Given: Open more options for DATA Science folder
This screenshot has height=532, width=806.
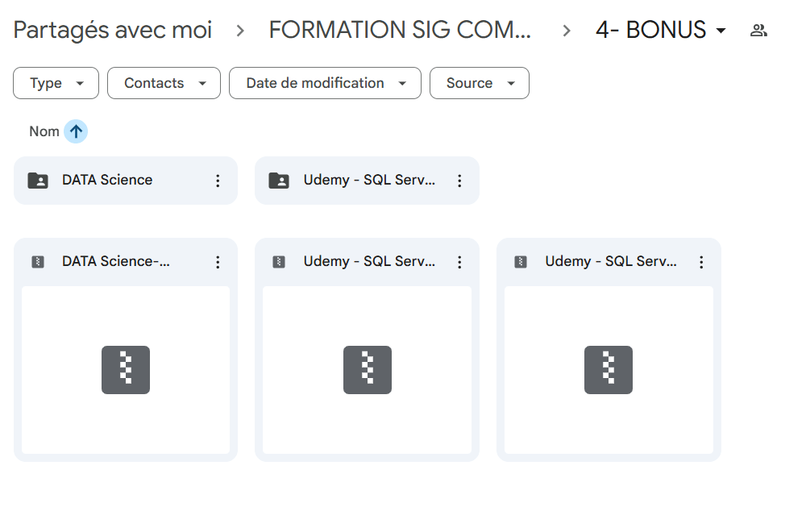Looking at the screenshot, I should tap(218, 181).
